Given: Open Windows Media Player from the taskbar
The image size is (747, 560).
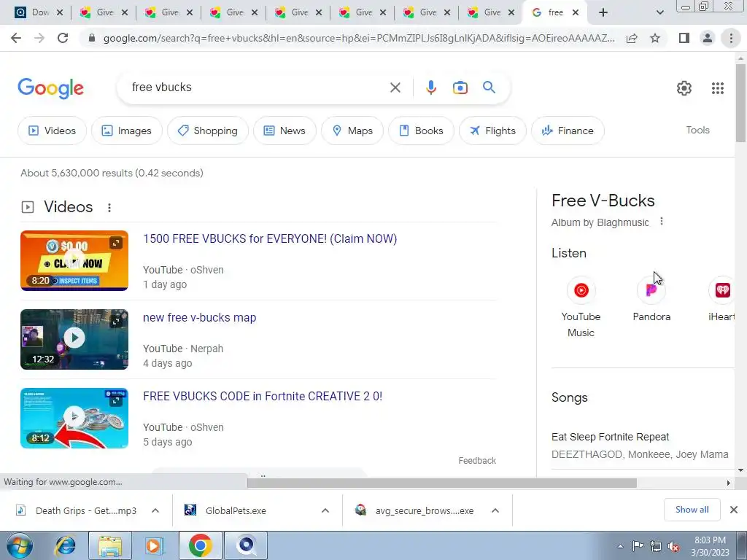Looking at the screenshot, I should click(x=153, y=545).
